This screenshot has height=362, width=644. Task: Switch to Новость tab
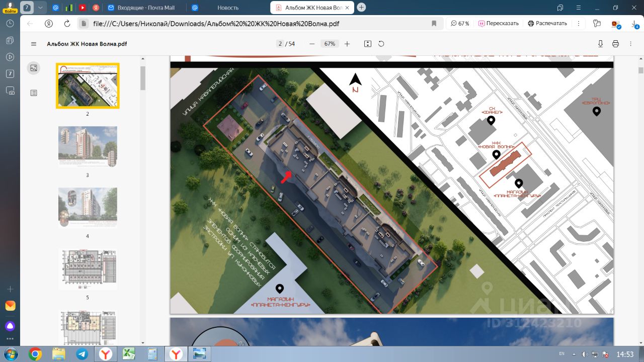pyautogui.click(x=228, y=8)
